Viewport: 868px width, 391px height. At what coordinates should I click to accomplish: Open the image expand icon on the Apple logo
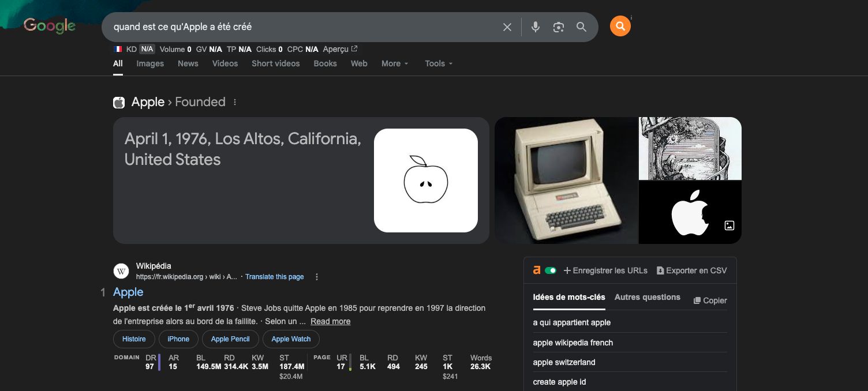729,225
